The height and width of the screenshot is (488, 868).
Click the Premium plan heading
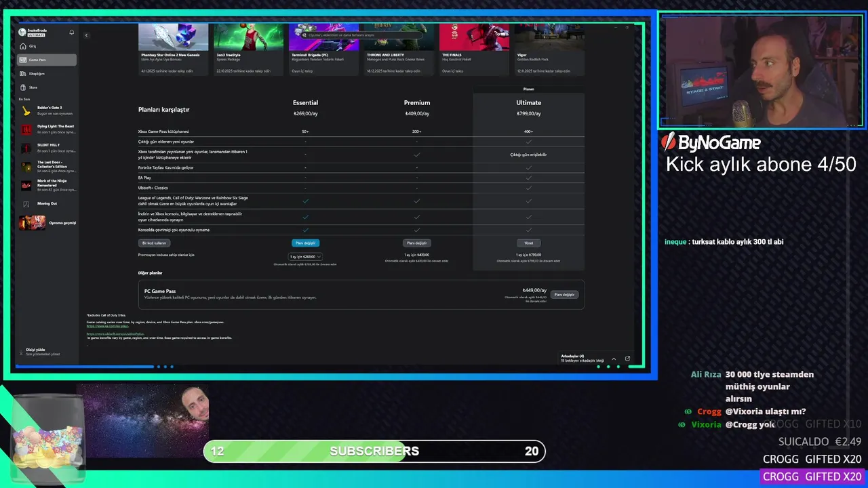pyautogui.click(x=417, y=102)
